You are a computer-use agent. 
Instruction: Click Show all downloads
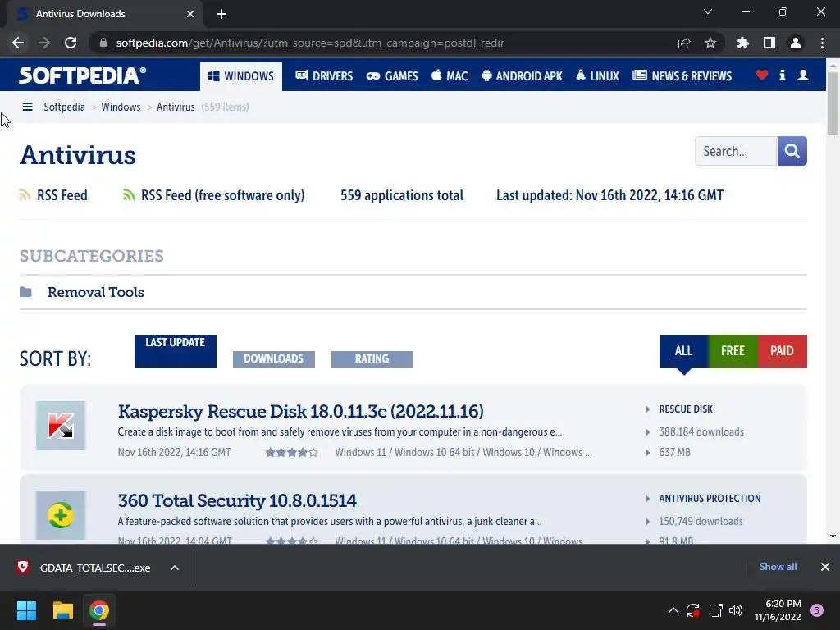click(x=778, y=567)
